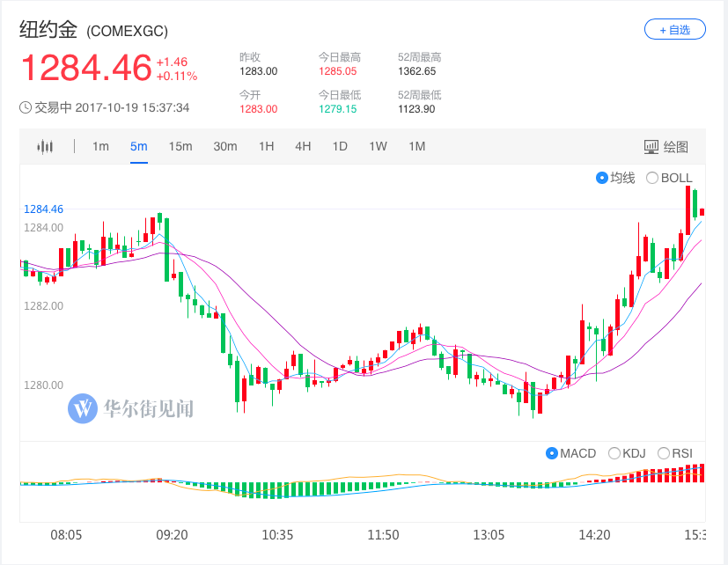Click the current price 1284.46 headline
This screenshot has height=565, width=728.
[x=86, y=68]
